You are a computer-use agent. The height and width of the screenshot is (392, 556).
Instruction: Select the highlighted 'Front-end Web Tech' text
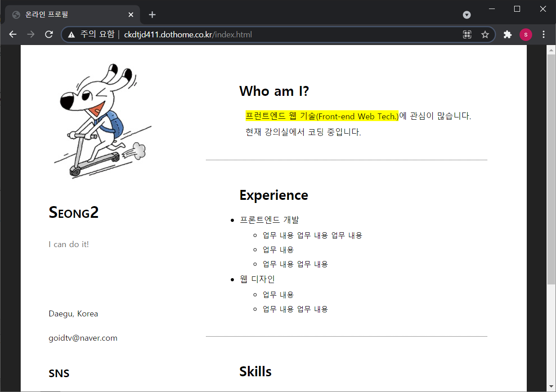(x=320, y=116)
